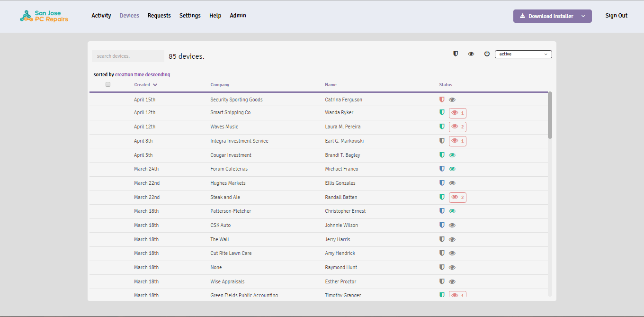Click red eye alert badge for Laura M. Pereira

[457, 127]
